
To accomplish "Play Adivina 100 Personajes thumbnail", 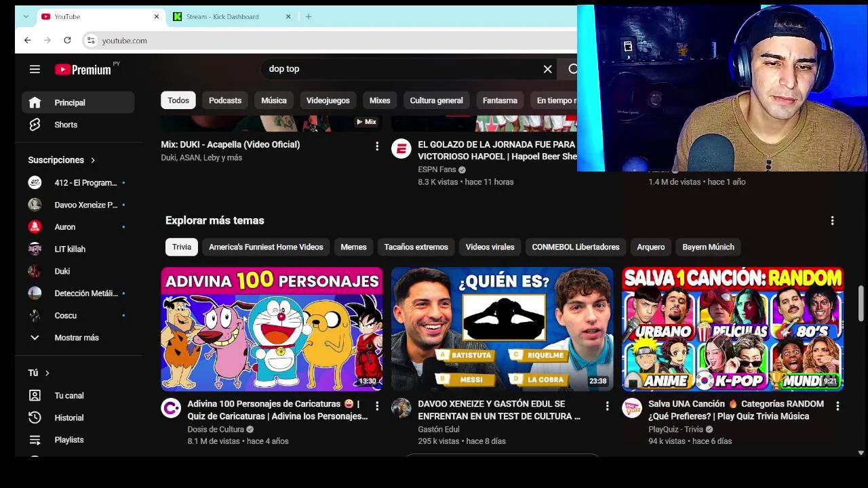I will click(271, 329).
